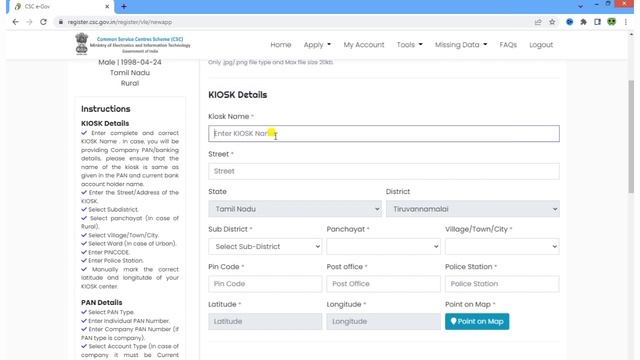This screenshot has width=640, height=360.
Task: Click the Longitude field
Action: (383, 321)
